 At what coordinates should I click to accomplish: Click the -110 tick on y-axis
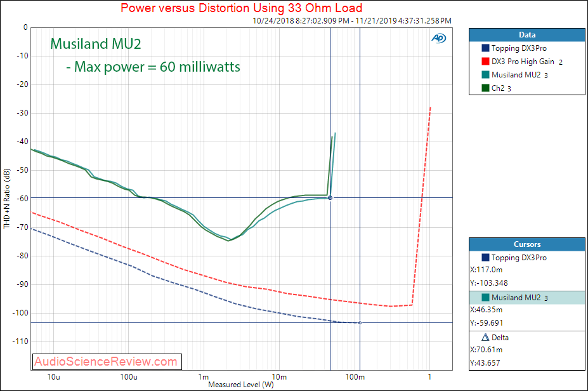click(x=21, y=341)
